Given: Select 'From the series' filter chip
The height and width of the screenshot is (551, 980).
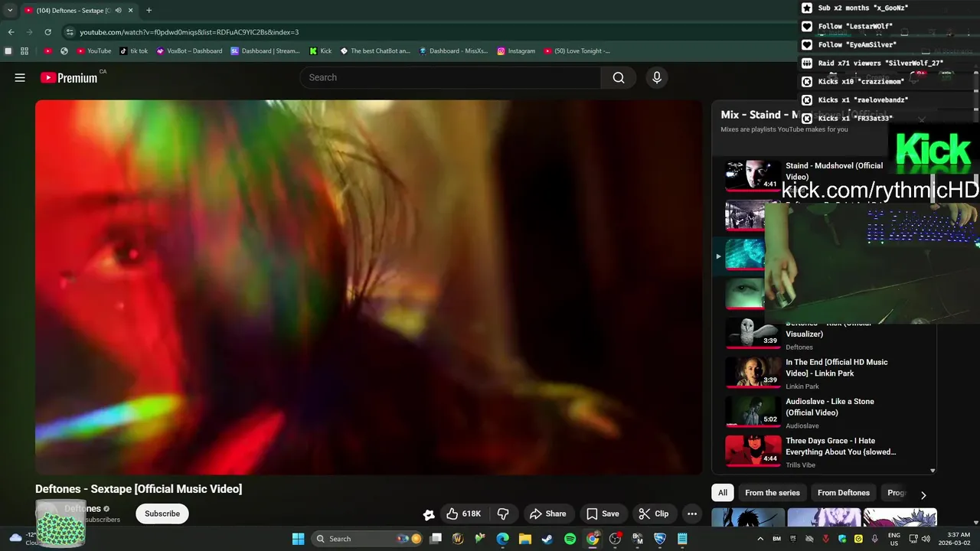Looking at the screenshot, I should click(x=773, y=493).
